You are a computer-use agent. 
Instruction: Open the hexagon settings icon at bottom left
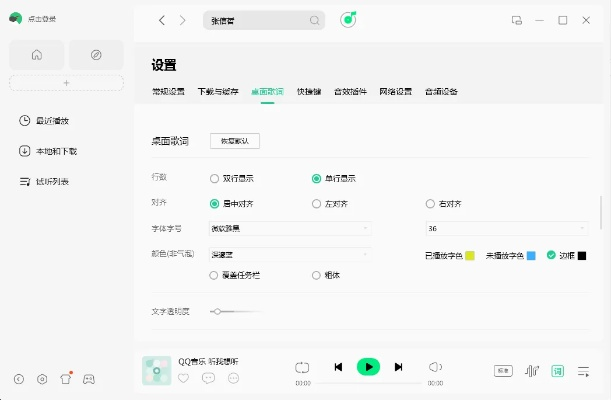(42, 379)
